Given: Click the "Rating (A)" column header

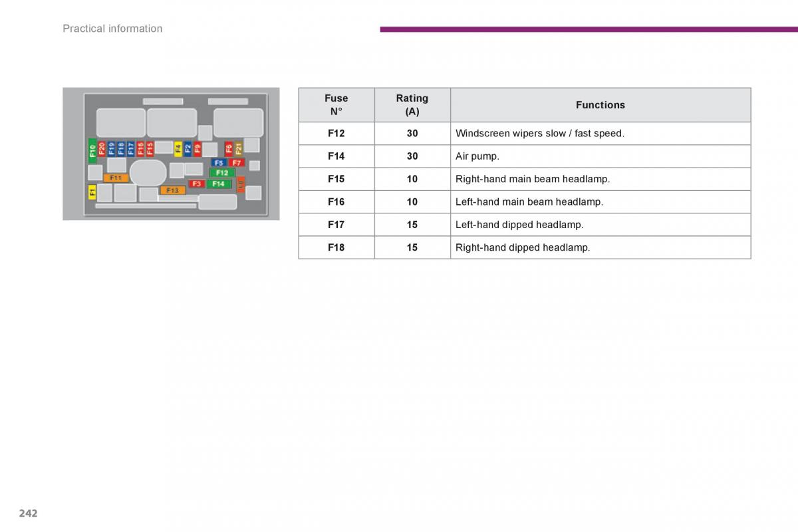Looking at the screenshot, I should click(412, 105).
